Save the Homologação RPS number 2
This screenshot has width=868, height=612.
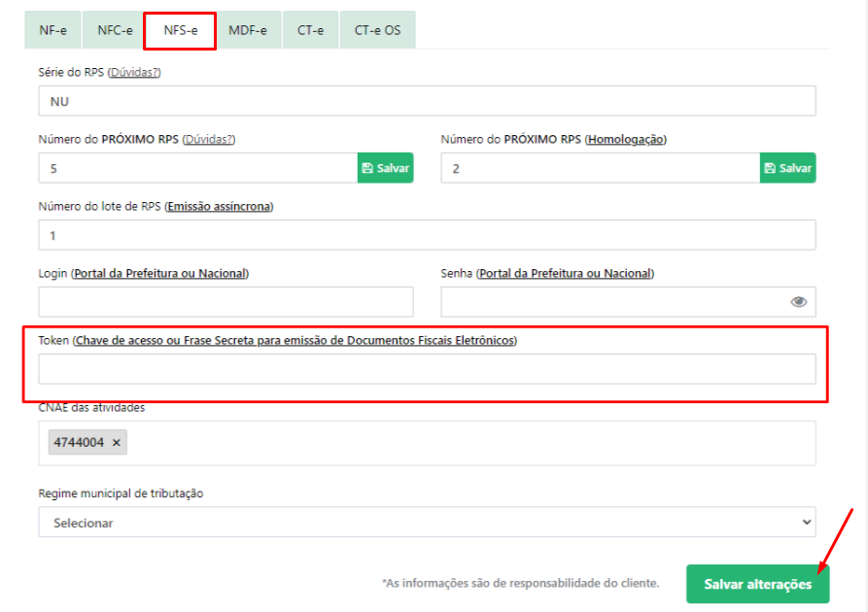pyautogui.click(x=787, y=168)
